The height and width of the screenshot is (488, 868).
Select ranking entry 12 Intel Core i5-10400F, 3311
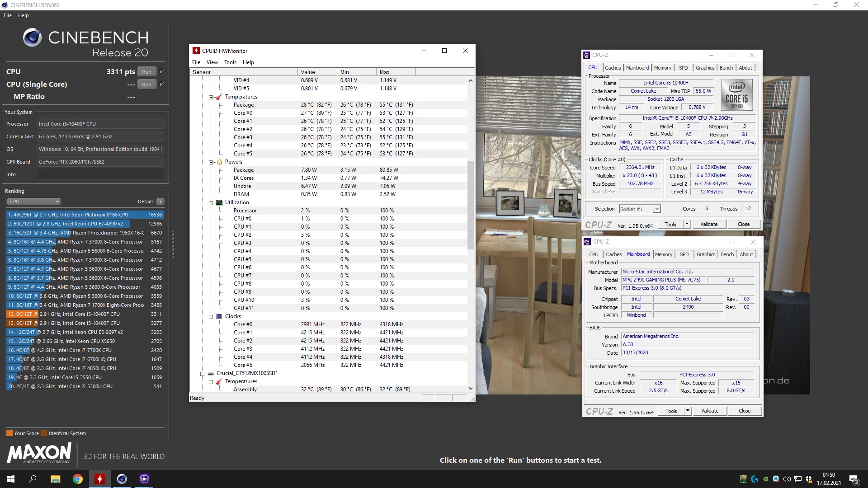tap(85, 314)
